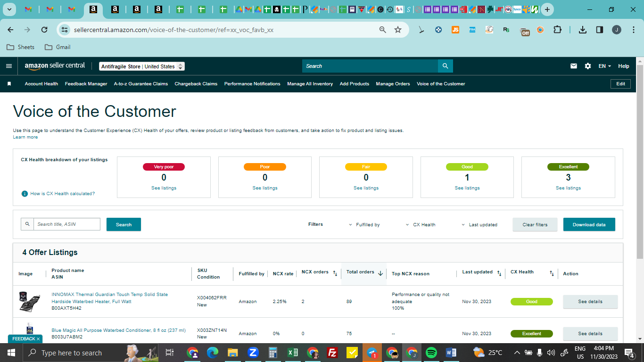The image size is (644, 362).
Task: Open Feedback Manager
Action: (x=86, y=84)
